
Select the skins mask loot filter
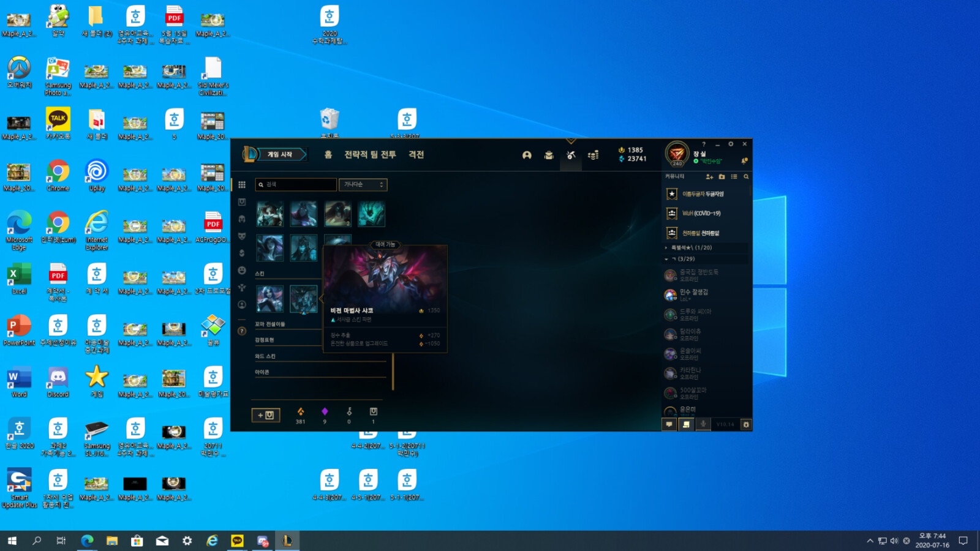(x=242, y=236)
